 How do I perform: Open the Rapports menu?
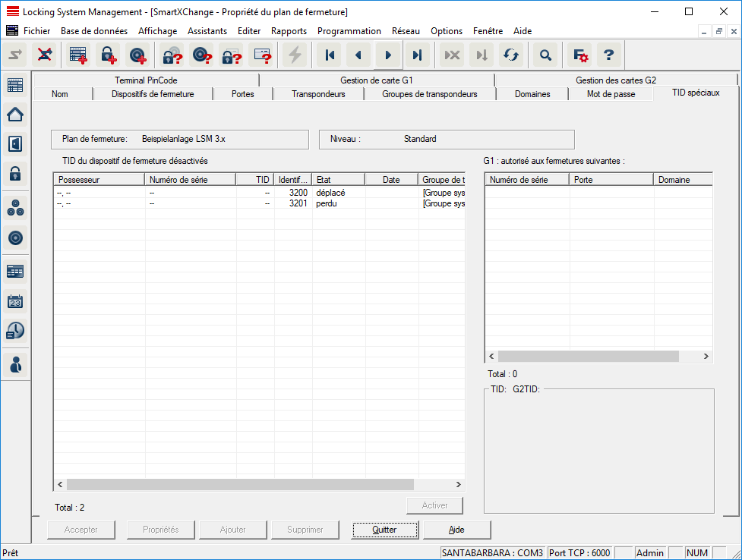pyautogui.click(x=289, y=31)
